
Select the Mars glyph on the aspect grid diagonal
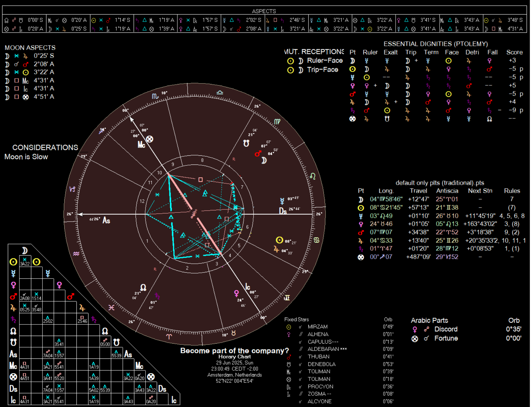[x=71, y=297]
